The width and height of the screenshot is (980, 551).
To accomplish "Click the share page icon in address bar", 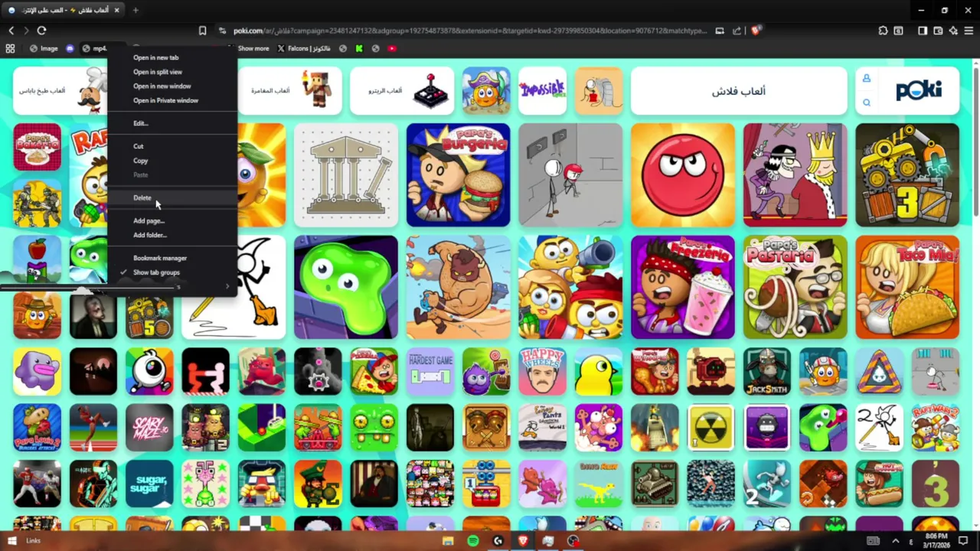I will tap(737, 31).
